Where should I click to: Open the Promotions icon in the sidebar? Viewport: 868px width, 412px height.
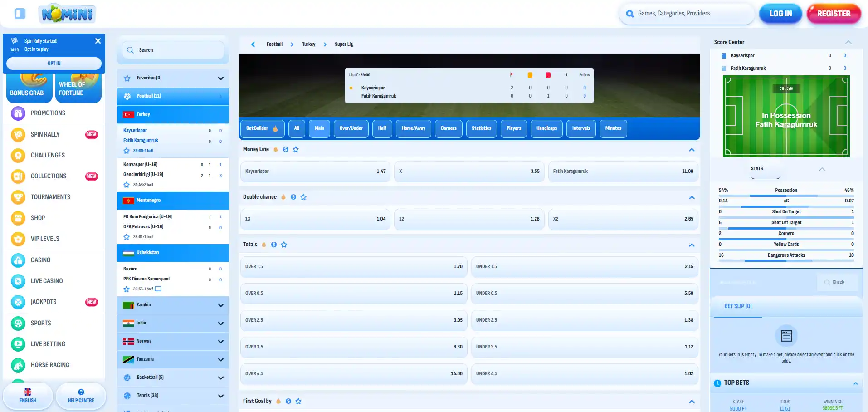point(18,113)
